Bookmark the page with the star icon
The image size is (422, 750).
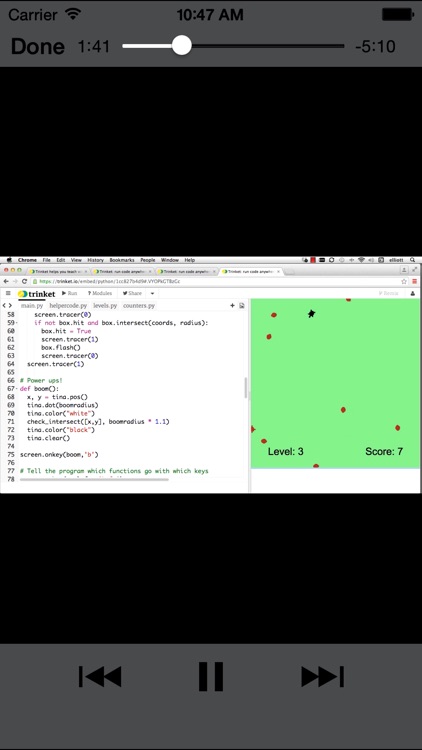click(x=405, y=281)
